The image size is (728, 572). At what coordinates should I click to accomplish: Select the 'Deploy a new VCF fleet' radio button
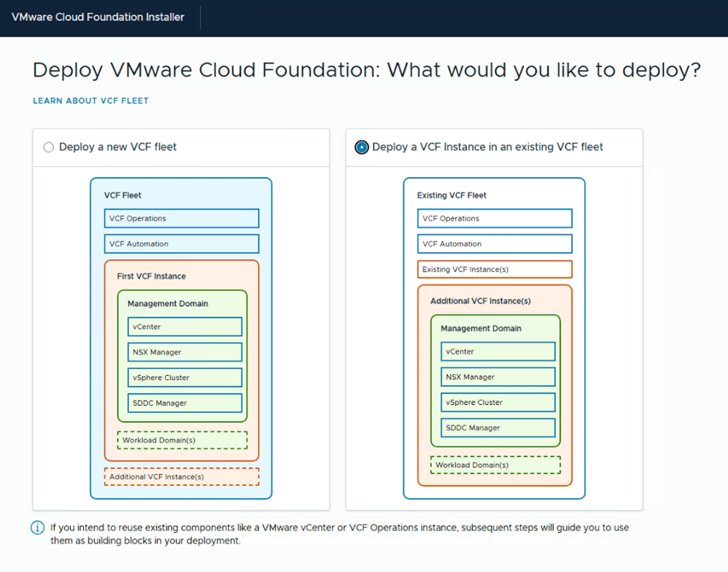[49, 147]
